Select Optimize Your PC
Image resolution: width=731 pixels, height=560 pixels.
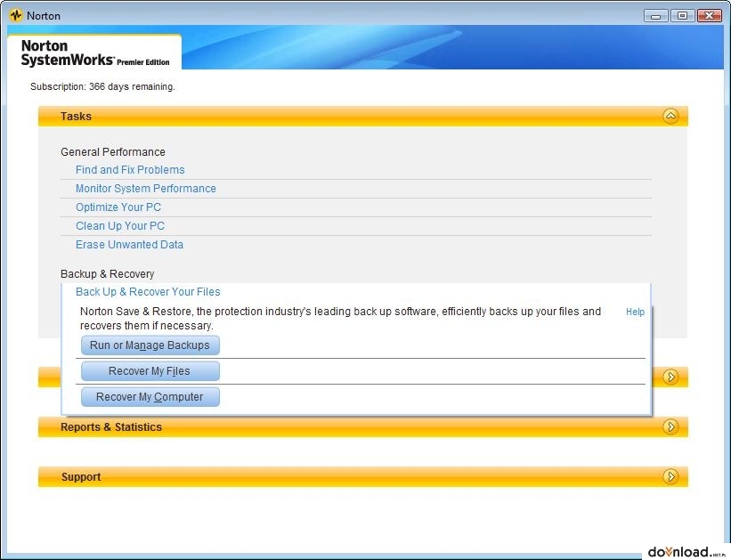[x=118, y=207]
